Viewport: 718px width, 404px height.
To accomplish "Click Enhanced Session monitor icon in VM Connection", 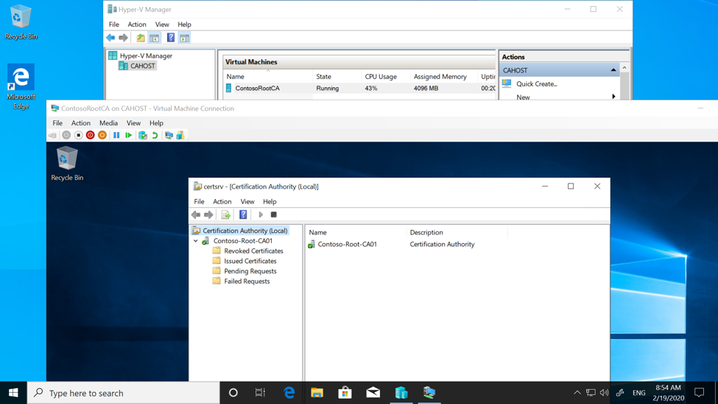I will pyautogui.click(x=169, y=135).
